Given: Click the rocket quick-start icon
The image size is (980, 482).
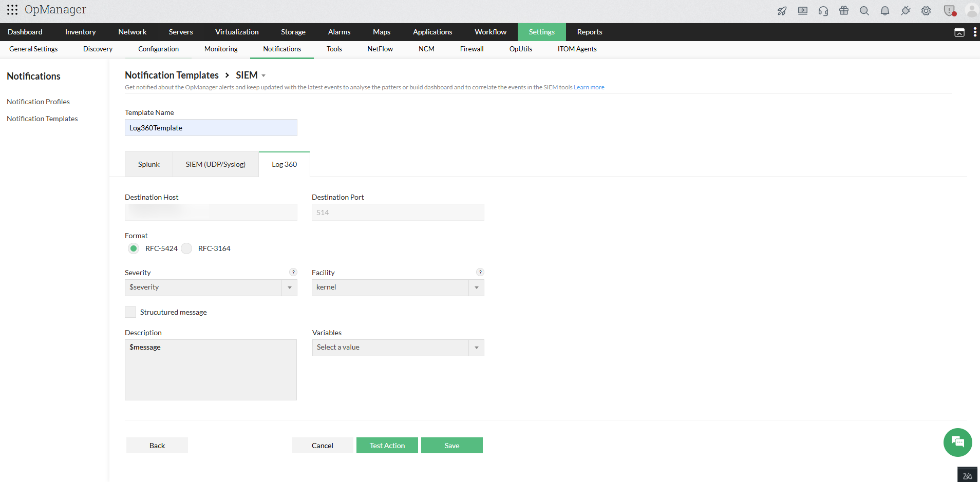Looking at the screenshot, I should (x=782, y=11).
